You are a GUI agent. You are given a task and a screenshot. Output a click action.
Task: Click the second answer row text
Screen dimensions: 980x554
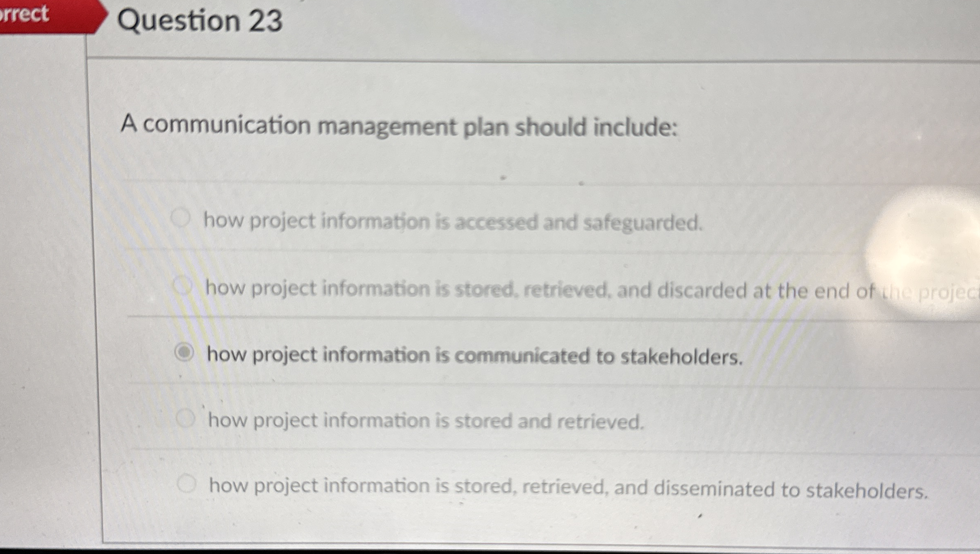[492, 290]
